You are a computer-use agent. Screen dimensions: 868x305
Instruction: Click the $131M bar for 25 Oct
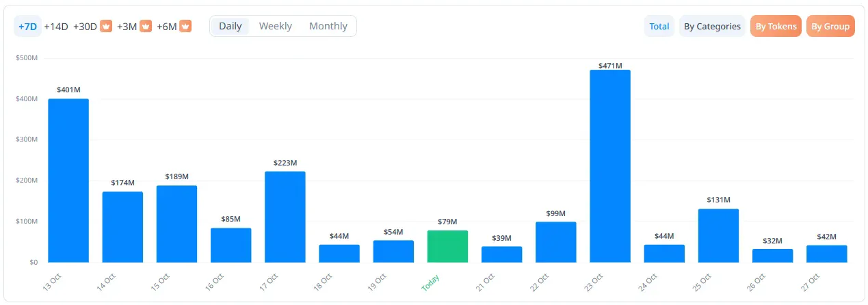(x=718, y=235)
